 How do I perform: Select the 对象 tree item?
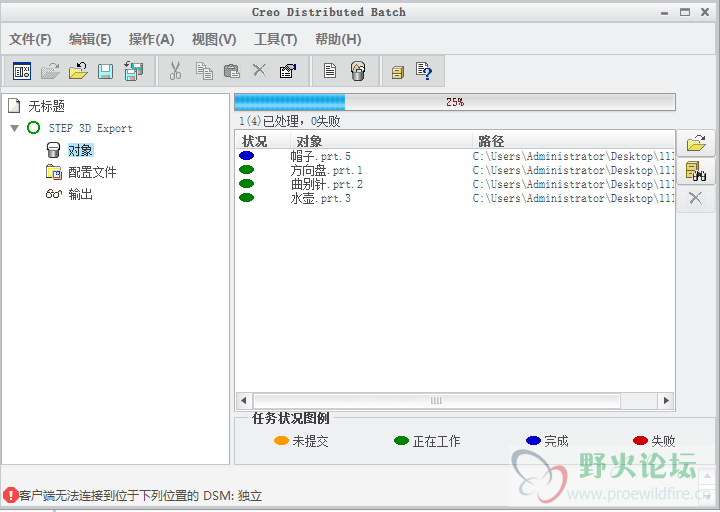[x=81, y=150]
